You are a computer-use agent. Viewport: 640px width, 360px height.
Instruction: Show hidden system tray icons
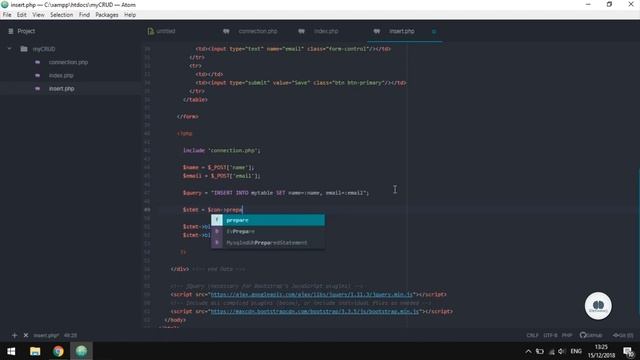pos(528,351)
